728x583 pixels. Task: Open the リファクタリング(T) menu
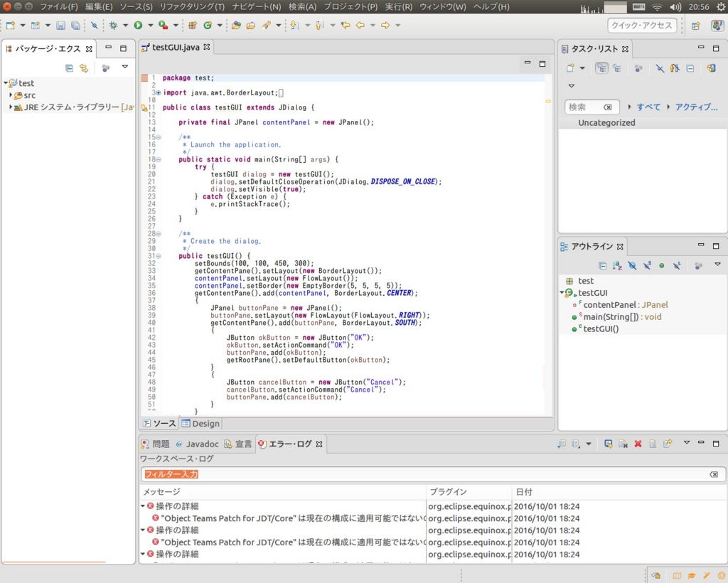click(192, 6)
